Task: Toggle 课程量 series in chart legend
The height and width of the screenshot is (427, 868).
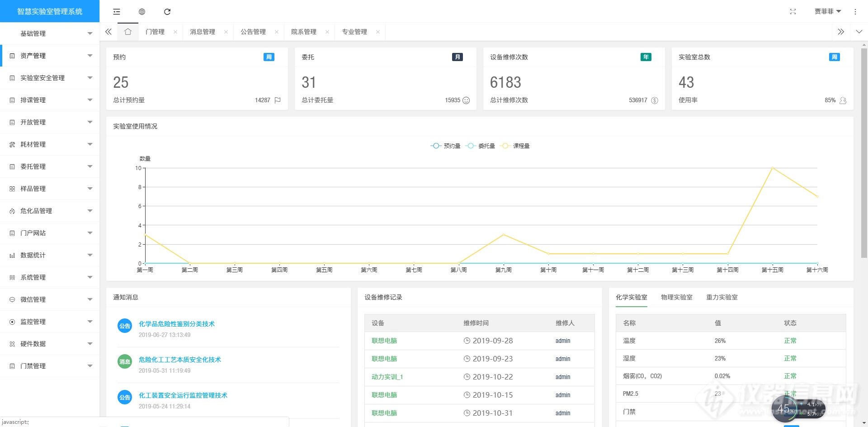Action: point(515,146)
